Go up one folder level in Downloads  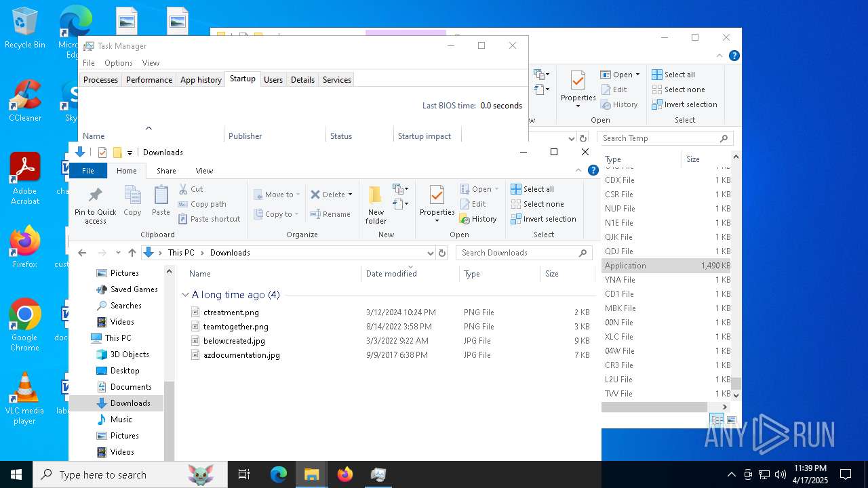132,253
